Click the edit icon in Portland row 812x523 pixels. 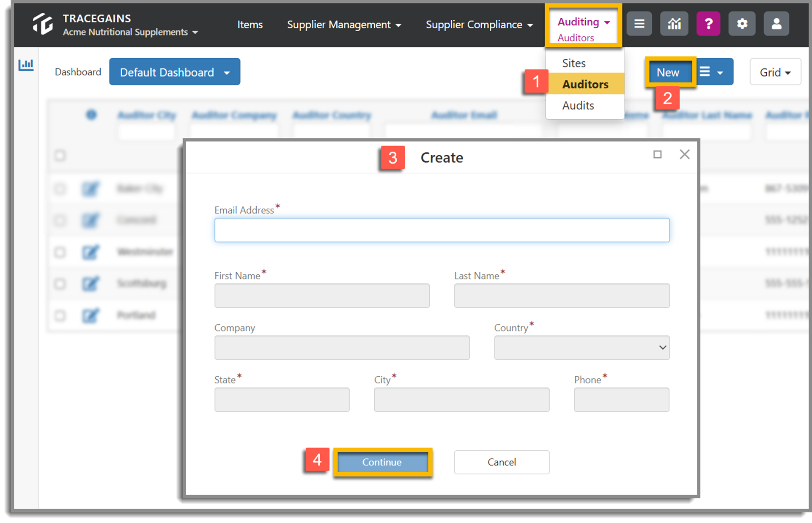(90, 315)
